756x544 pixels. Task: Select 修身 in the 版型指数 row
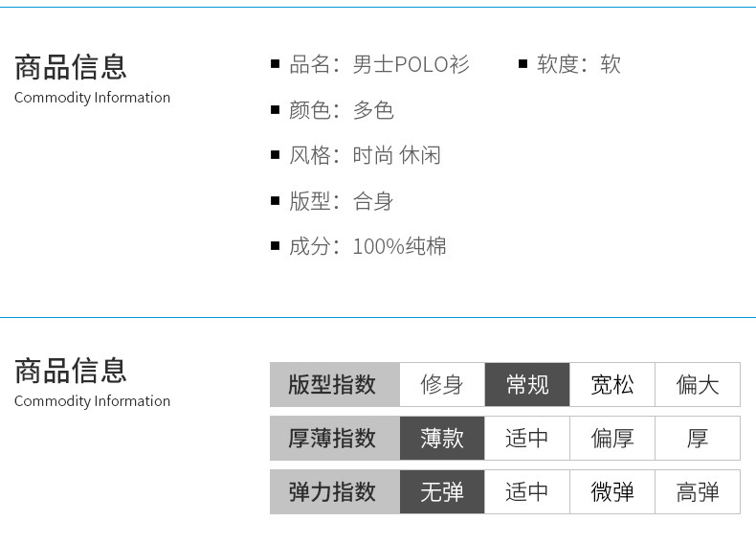coord(442,385)
